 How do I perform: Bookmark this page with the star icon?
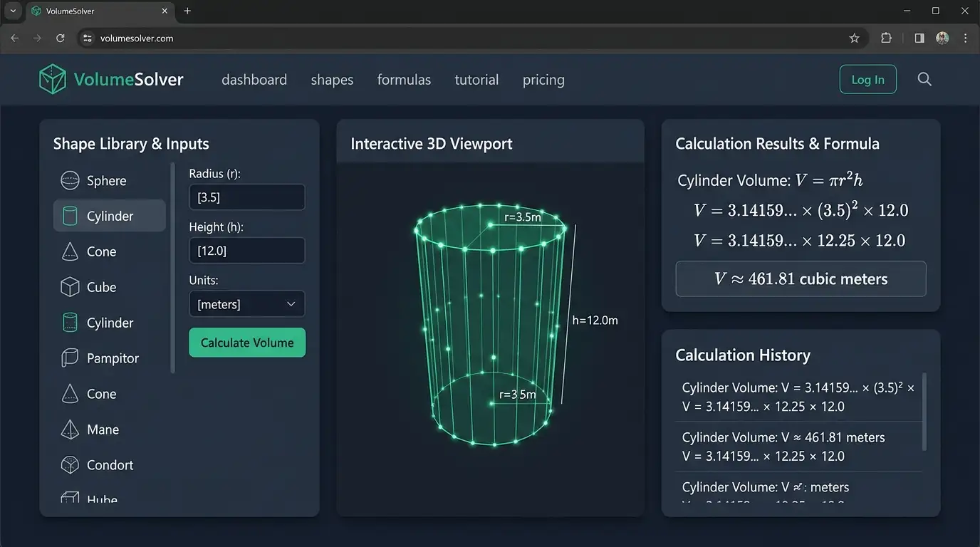coord(855,38)
